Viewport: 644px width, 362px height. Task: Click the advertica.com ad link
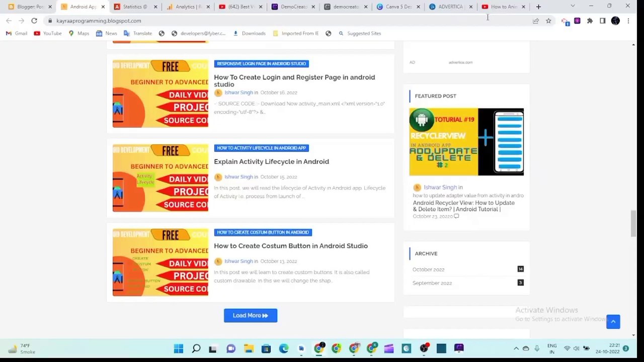tap(460, 62)
